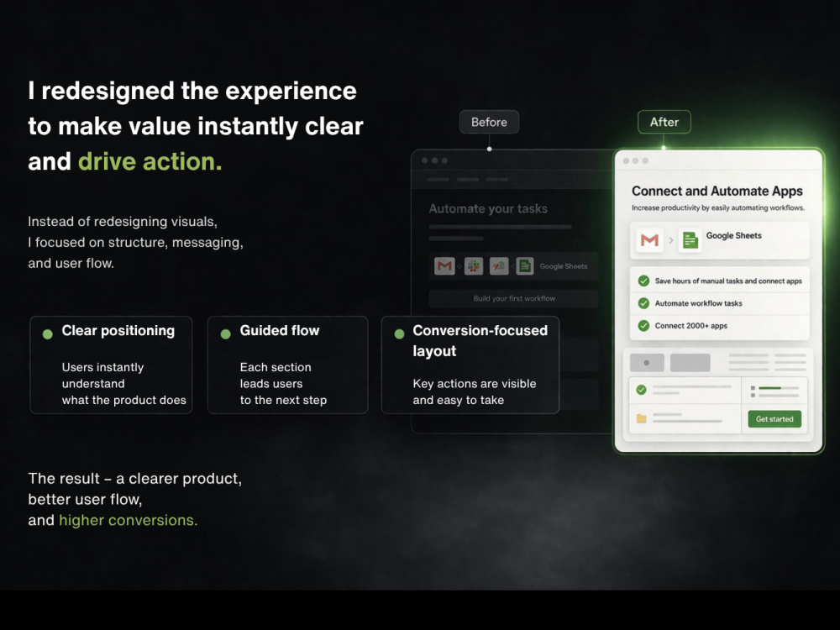The height and width of the screenshot is (630, 840).
Task: Toggle checkmark for Automate workflow tasks
Action: [x=643, y=303]
